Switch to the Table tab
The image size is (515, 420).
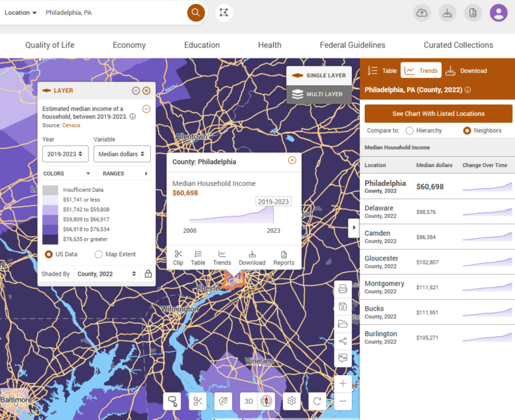coord(382,70)
